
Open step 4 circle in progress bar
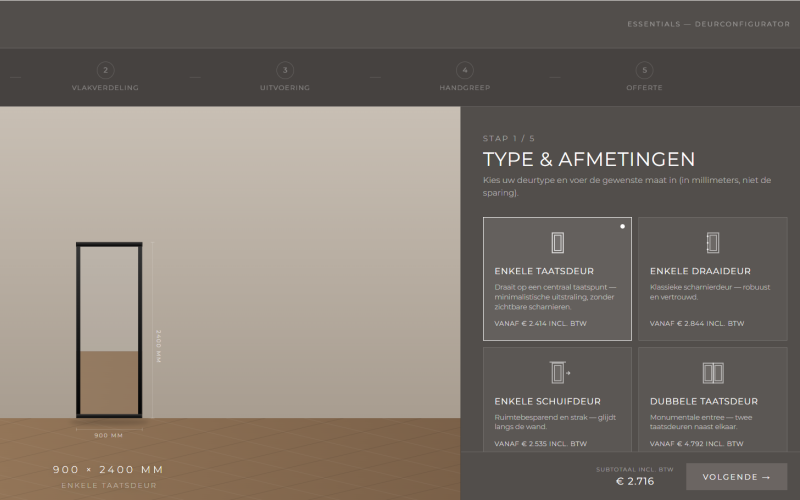(465, 70)
